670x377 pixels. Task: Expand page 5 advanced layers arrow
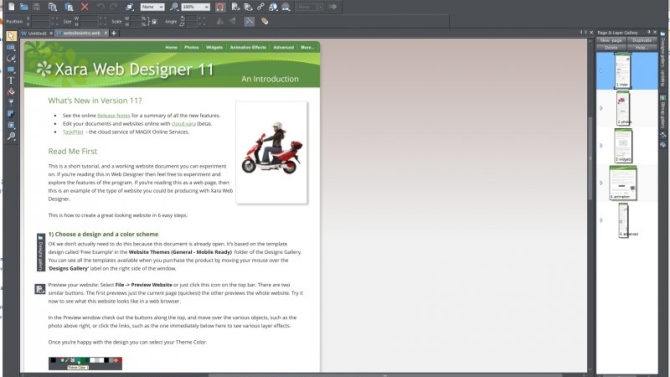click(601, 220)
